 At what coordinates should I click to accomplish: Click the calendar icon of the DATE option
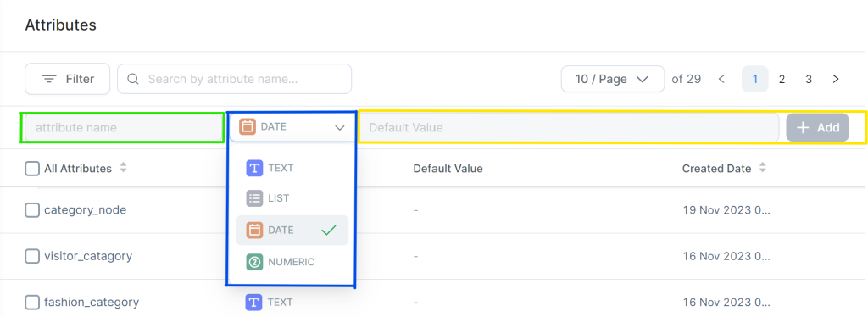(x=254, y=231)
